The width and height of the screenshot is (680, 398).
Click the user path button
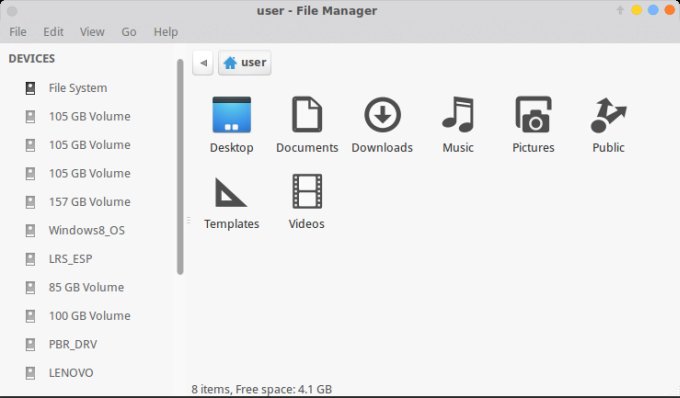point(245,63)
